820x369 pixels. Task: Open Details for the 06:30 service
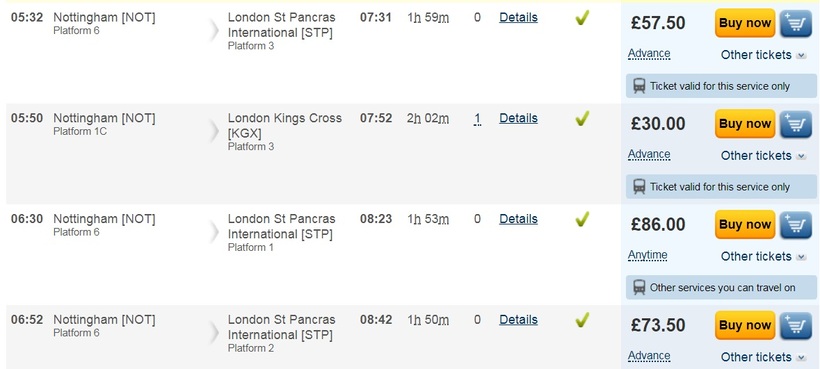(518, 219)
